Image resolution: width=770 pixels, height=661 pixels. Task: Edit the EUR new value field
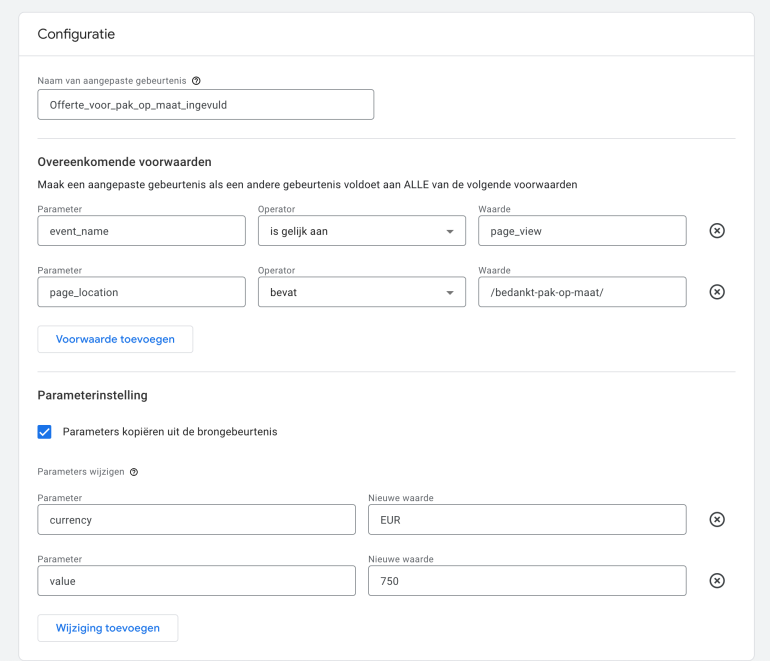point(527,520)
